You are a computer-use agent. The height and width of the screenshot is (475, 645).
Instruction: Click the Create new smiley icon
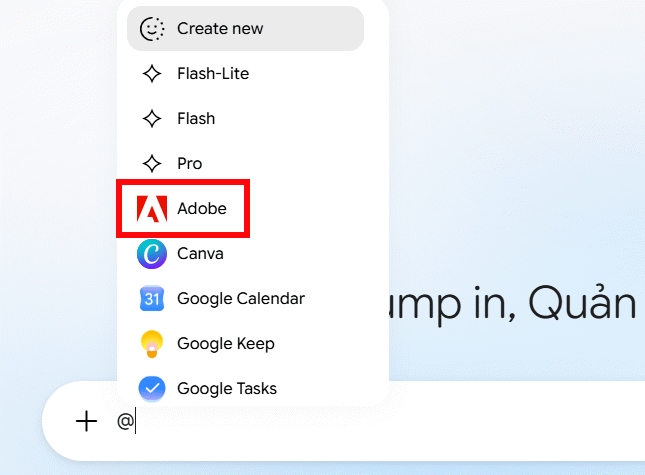[152, 29]
